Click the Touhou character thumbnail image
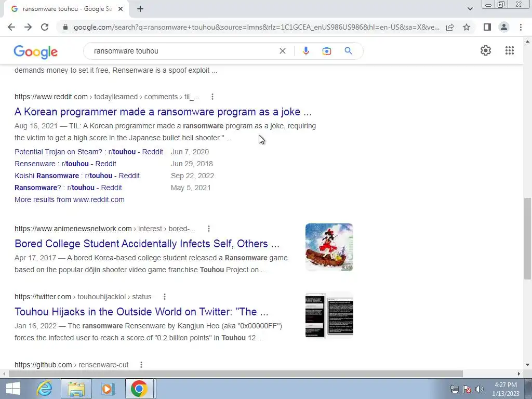The width and height of the screenshot is (532, 399). [329, 247]
